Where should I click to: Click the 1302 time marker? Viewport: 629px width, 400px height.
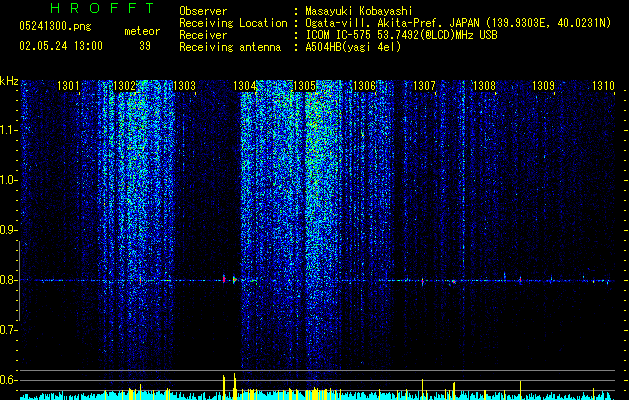(125, 86)
